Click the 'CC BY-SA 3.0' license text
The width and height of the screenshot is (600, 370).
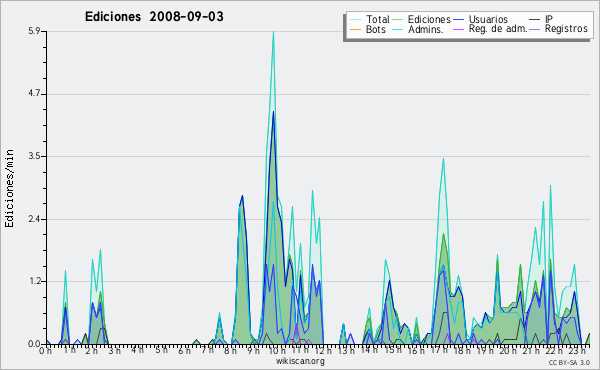[569, 362]
